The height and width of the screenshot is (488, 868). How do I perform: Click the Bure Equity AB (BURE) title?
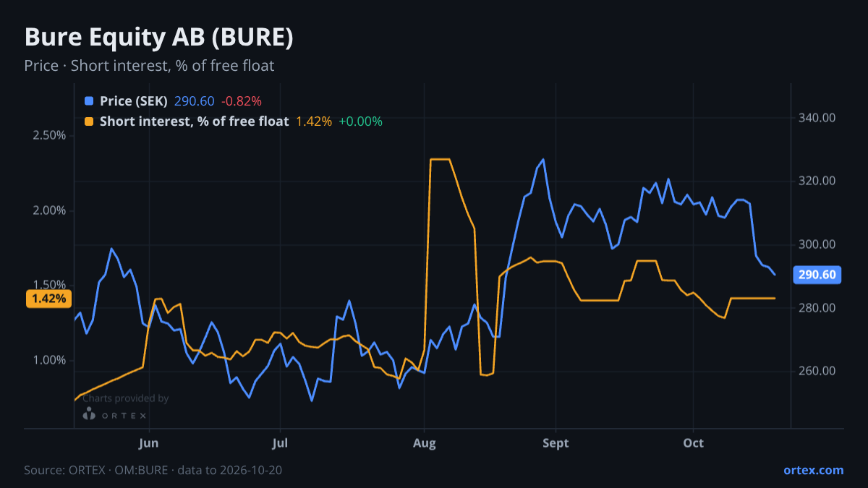point(159,38)
